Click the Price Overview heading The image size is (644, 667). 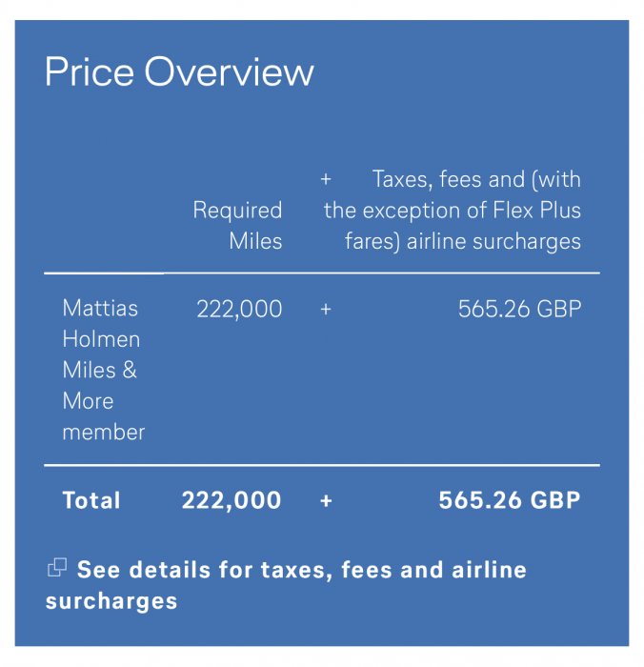tap(179, 72)
